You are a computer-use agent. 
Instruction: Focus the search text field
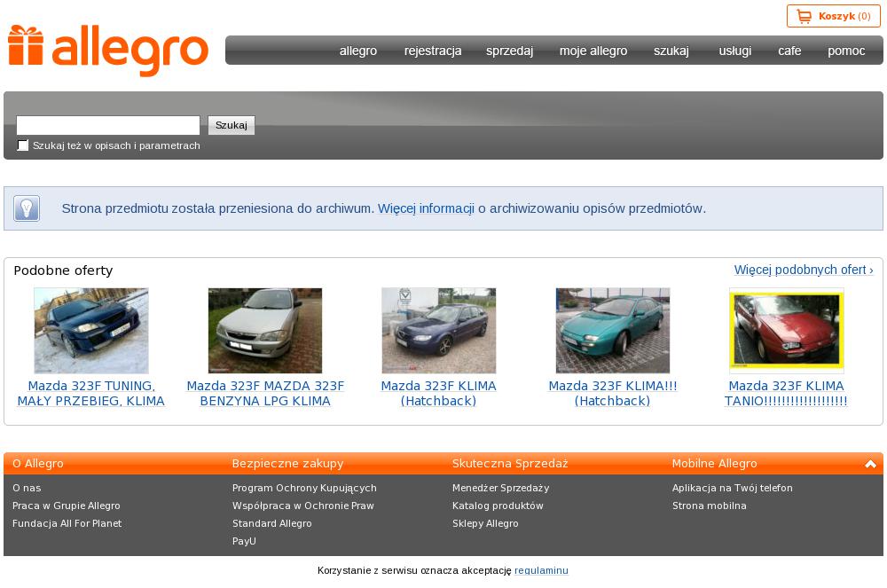(x=108, y=125)
